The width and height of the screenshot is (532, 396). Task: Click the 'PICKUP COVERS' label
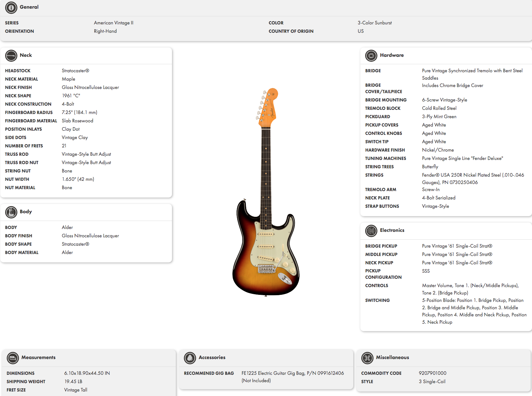pos(382,125)
